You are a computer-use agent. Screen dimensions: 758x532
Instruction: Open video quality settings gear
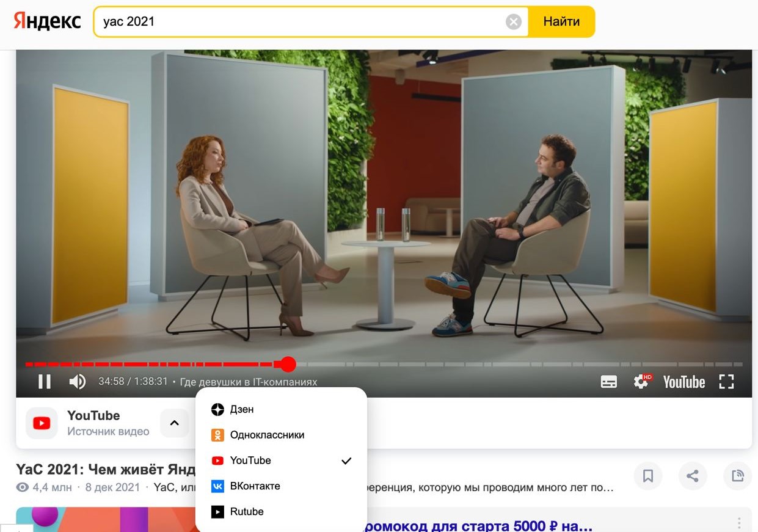click(643, 382)
